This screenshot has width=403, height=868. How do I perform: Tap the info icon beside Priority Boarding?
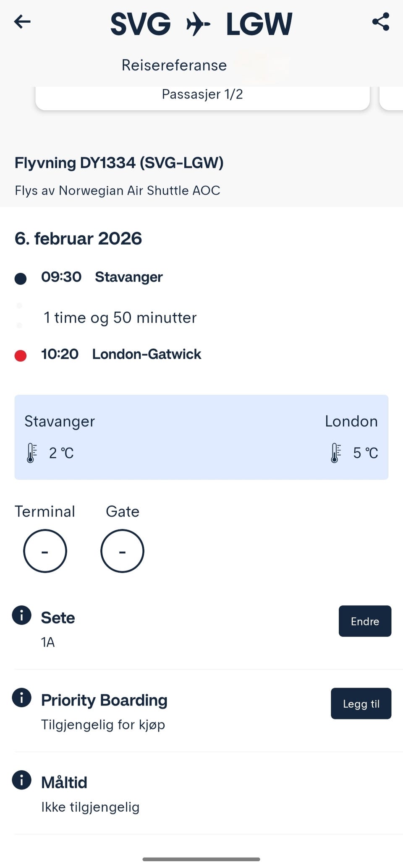click(22, 698)
